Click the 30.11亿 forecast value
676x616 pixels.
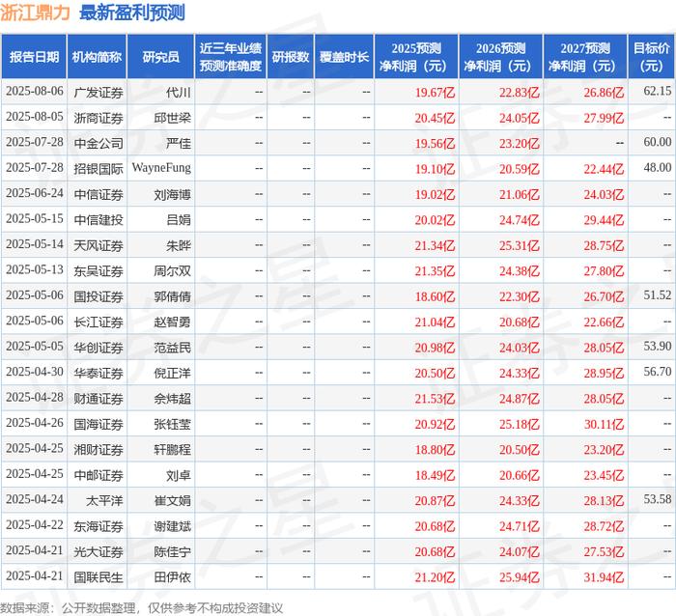coord(604,424)
